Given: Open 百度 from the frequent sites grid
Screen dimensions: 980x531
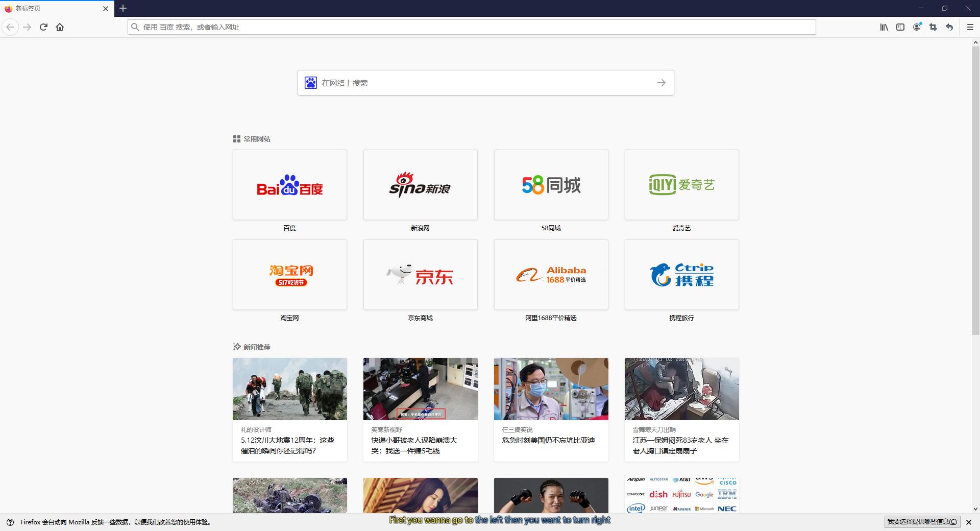Looking at the screenshot, I should (289, 185).
